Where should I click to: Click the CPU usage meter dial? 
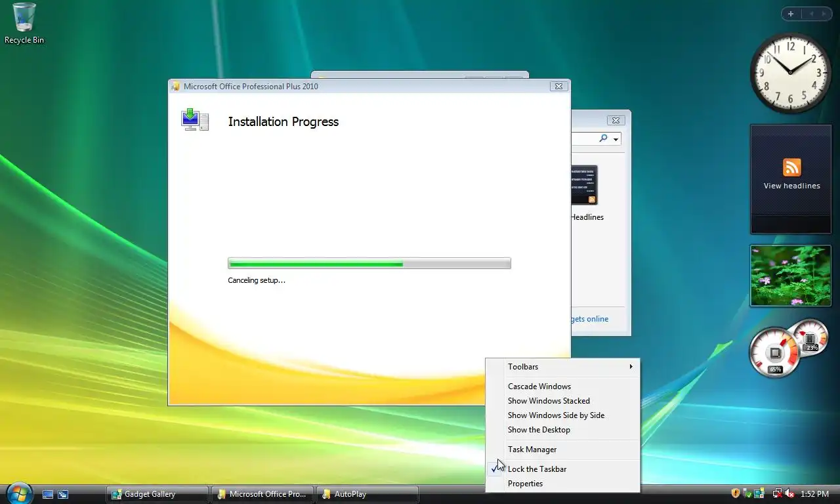774,354
